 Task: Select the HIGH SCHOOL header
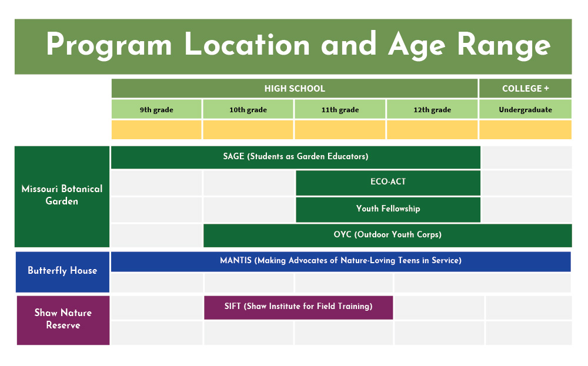click(x=294, y=89)
